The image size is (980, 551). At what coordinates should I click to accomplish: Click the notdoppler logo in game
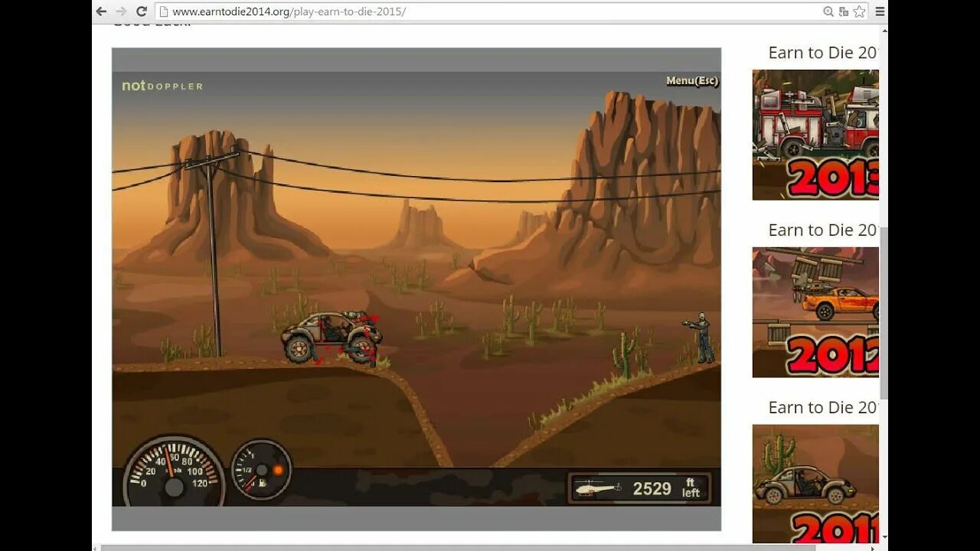click(162, 86)
